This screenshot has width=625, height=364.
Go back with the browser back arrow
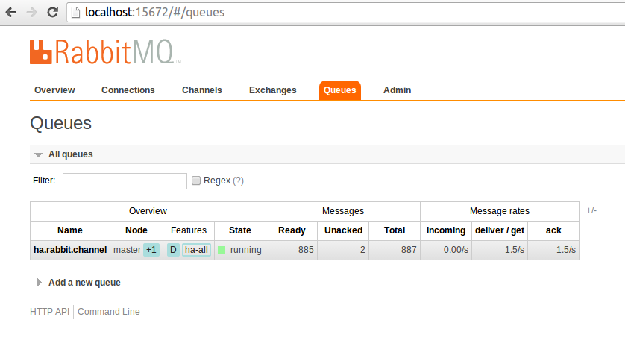(10, 13)
